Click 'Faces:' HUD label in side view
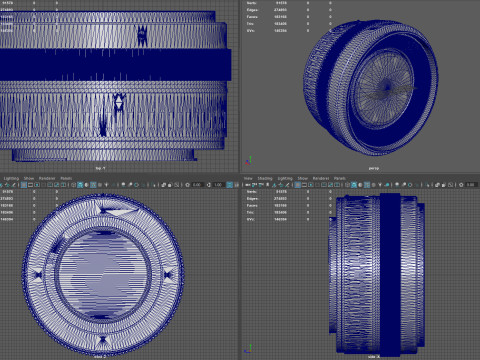The image size is (480, 360). coord(252,206)
